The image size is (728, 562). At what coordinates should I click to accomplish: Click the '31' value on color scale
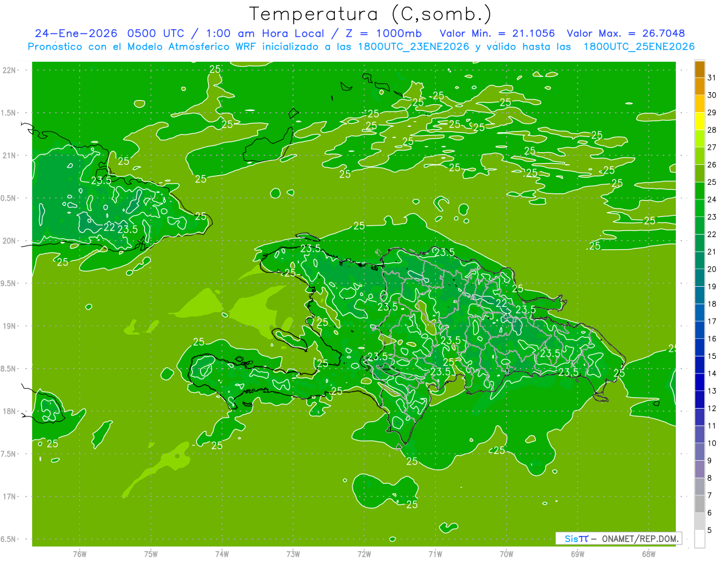(x=712, y=78)
